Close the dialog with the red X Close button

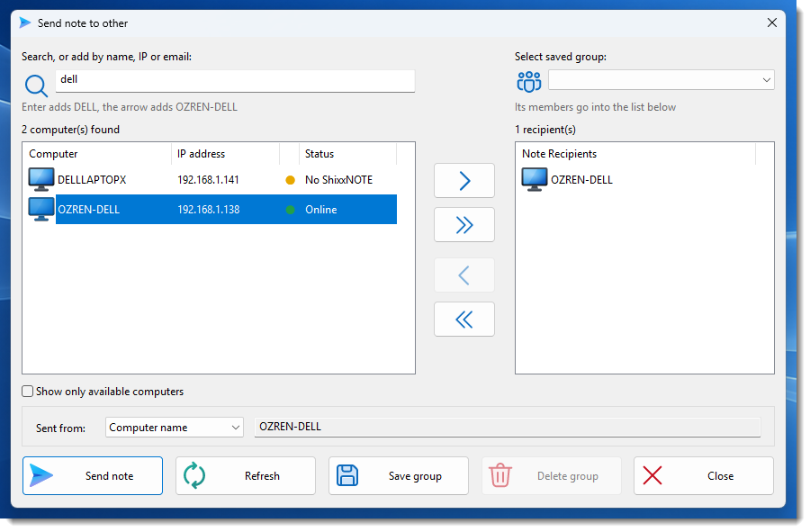[704, 475]
